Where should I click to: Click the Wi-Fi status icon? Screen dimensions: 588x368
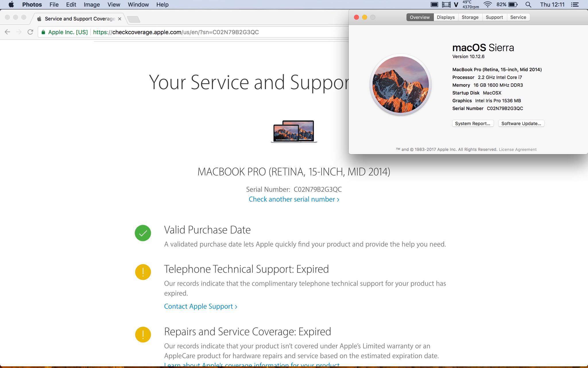(x=488, y=5)
